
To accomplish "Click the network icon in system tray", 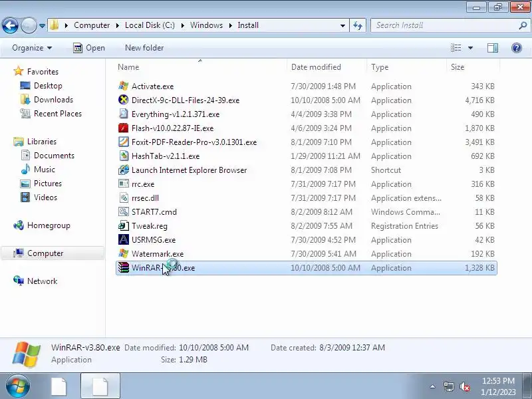I will [x=448, y=386].
